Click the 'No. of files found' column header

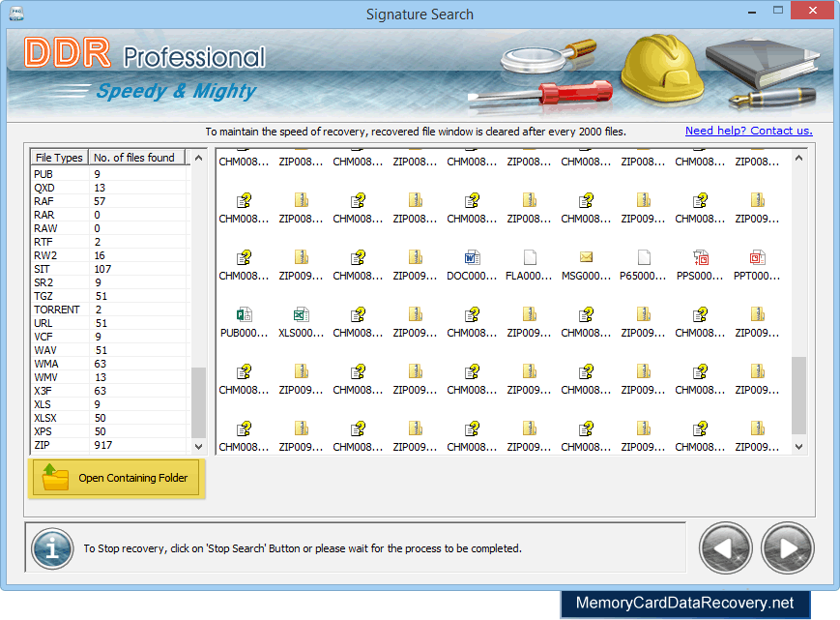pos(136,158)
